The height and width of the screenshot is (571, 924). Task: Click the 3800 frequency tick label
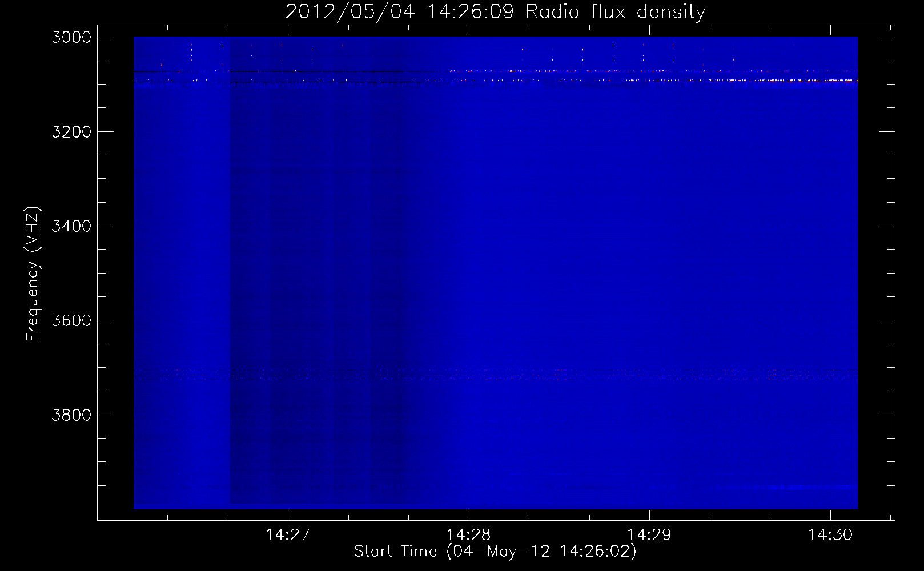(71, 415)
